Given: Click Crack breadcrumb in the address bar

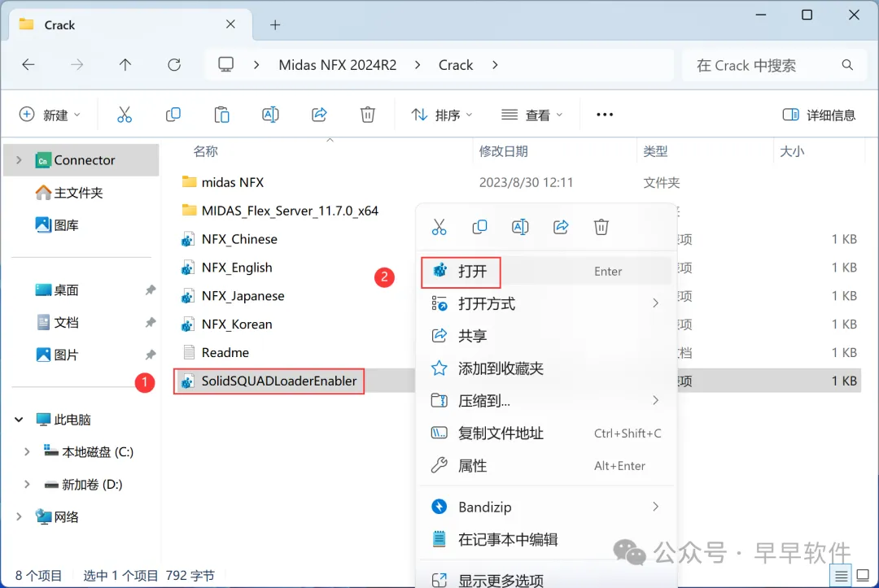Looking at the screenshot, I should tap(456, 65).
